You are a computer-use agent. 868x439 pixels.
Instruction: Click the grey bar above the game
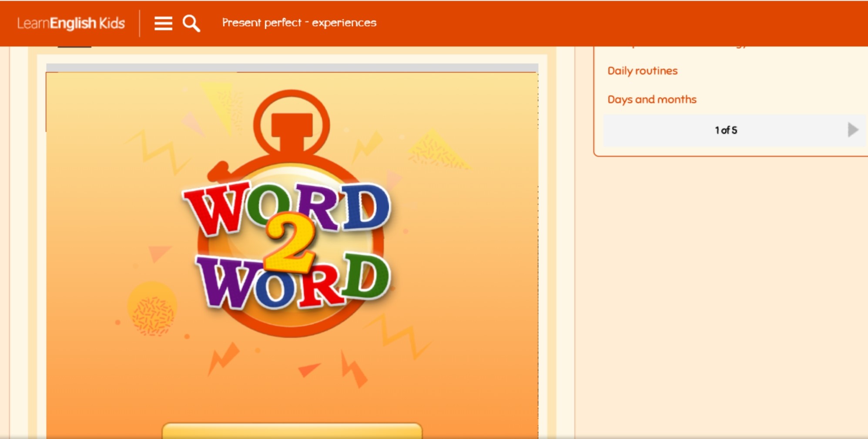tap(292, 67)
